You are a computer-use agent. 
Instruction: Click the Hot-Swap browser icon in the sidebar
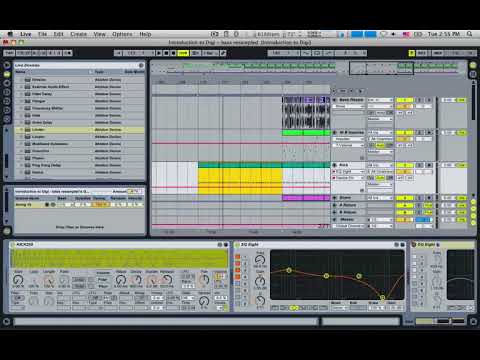tap(7, 119)
